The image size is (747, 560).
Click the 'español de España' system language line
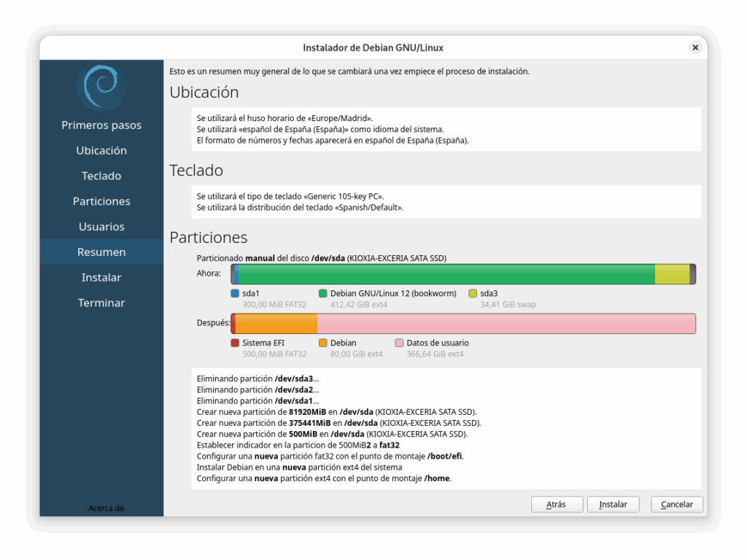(x=320, y=129)
